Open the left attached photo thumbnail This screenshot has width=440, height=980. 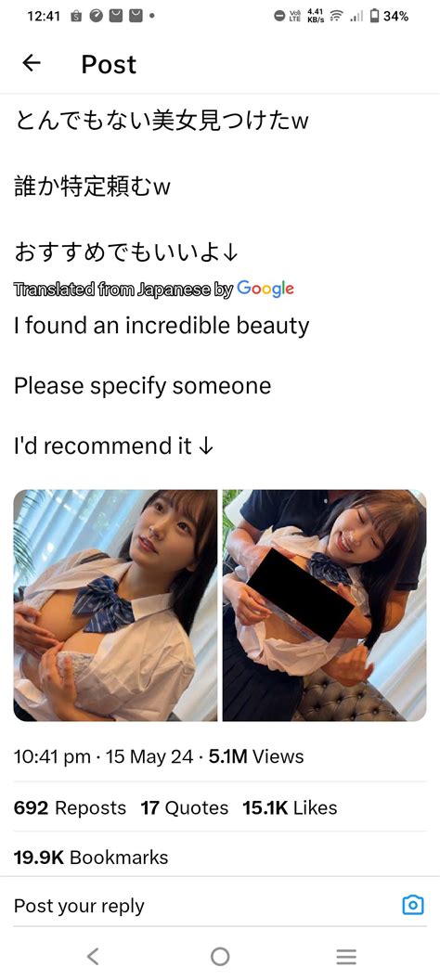(x=116, y=605)
